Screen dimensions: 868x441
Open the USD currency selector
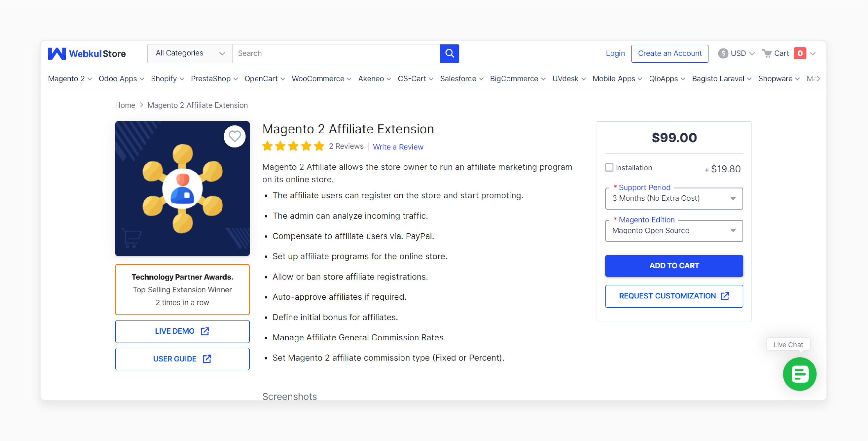coord(737,53)
